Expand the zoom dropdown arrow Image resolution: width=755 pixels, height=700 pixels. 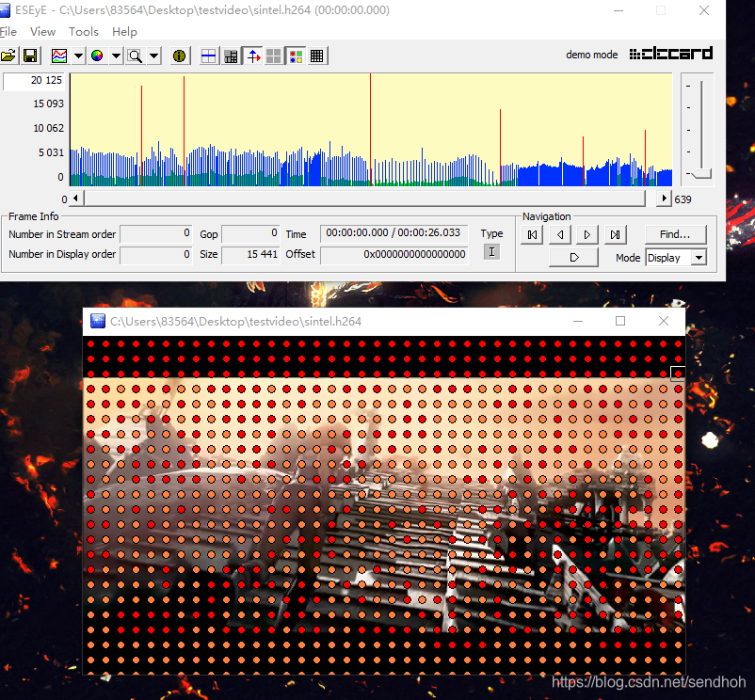point(153,56)
